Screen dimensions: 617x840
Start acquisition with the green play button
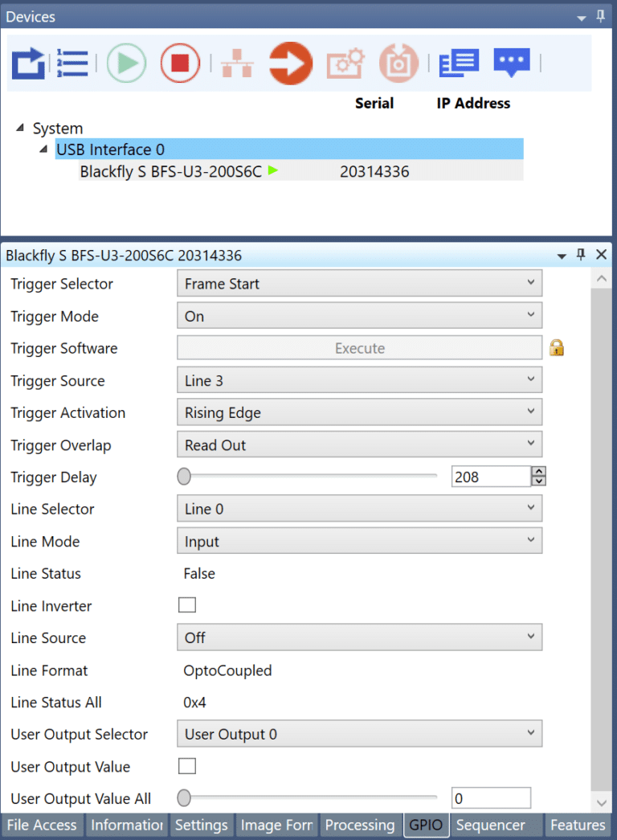126,64
